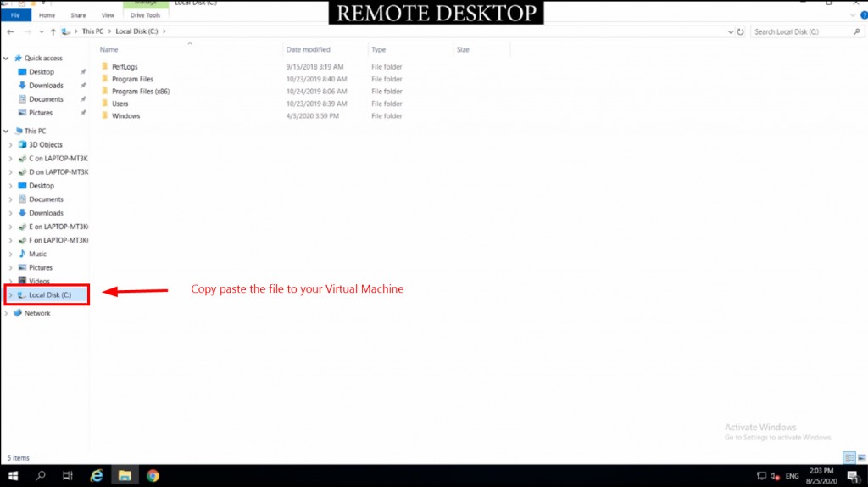This screenshot has width=868, height=487.
Task: Select Local Disk (C:) in navigation pane
Action: pyautogui.click(x=50, y=294)
